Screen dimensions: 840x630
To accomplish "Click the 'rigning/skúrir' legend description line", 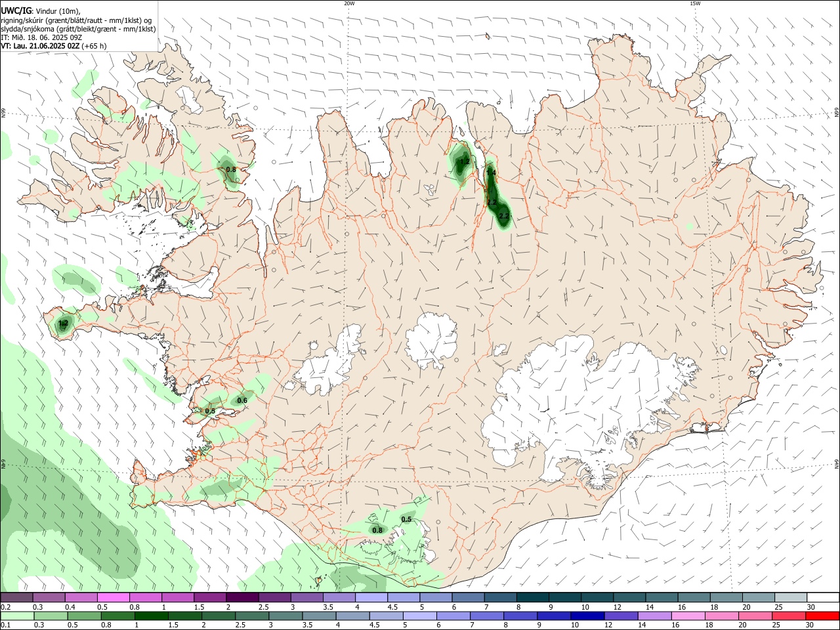I will tap(76, 20).
